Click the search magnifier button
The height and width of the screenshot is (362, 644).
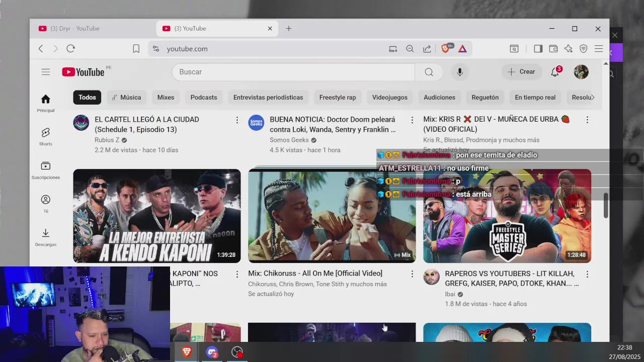[429, 72]
